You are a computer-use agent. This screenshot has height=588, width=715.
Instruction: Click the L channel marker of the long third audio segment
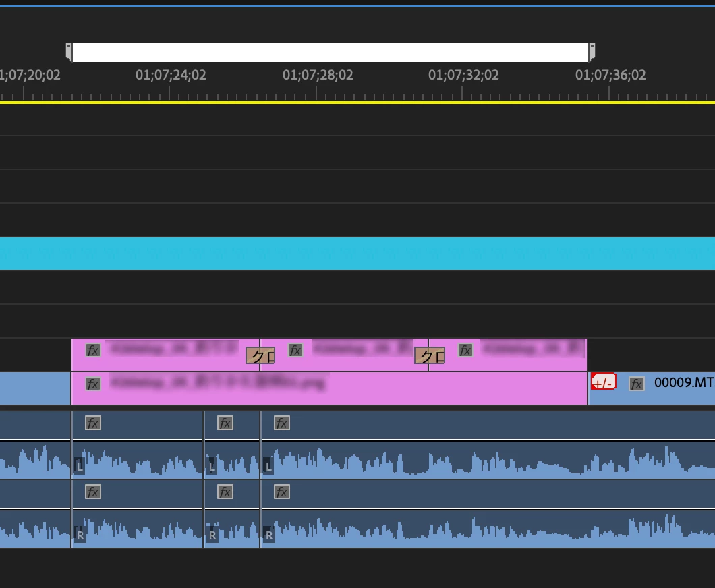[268, 466]
